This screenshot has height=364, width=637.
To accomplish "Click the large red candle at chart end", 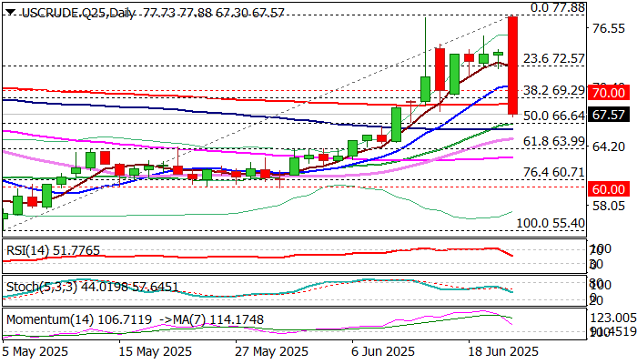I will point(513,66).
